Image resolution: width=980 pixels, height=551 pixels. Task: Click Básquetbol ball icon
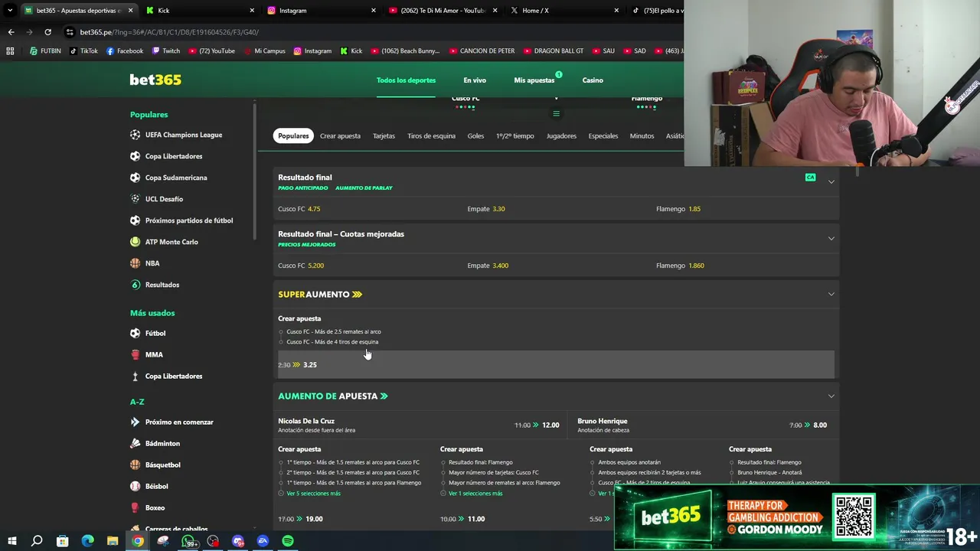click(136, 465)
